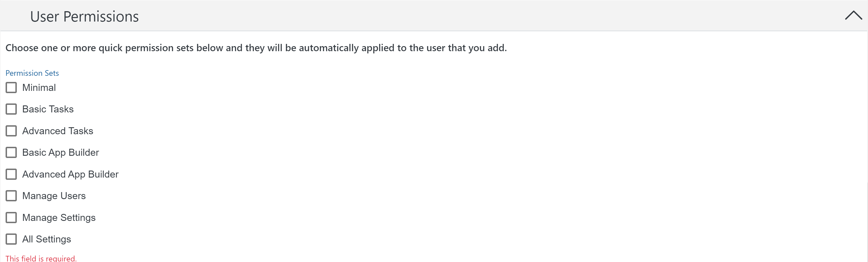Click the Basic App Builder label
This screenshot has height=262, width=868.
[61, 153]
